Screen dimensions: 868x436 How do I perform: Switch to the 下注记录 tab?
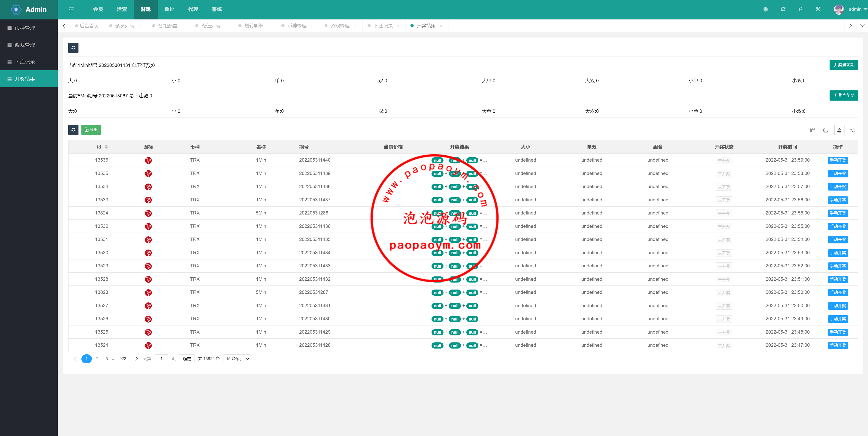click(383, 26)
